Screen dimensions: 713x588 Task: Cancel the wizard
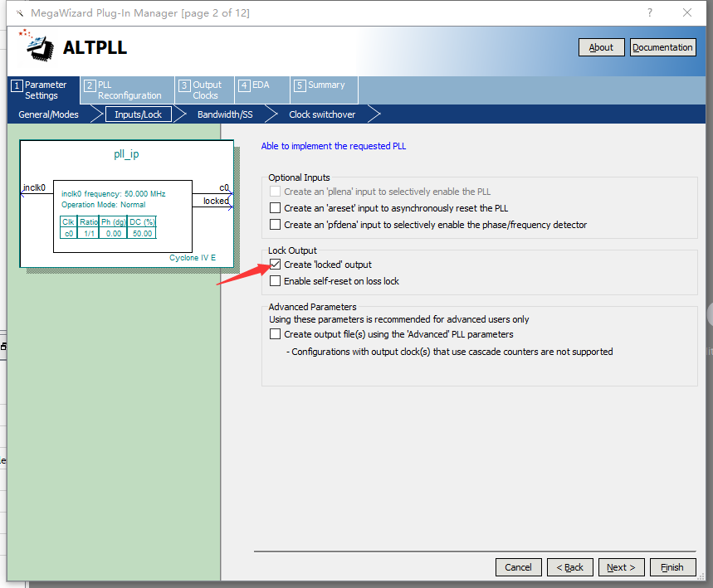[519, 567]
